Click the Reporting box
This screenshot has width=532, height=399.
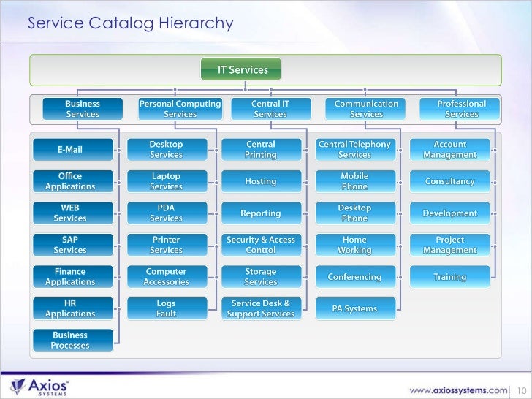pyautogui.click(x=262, y=213)
